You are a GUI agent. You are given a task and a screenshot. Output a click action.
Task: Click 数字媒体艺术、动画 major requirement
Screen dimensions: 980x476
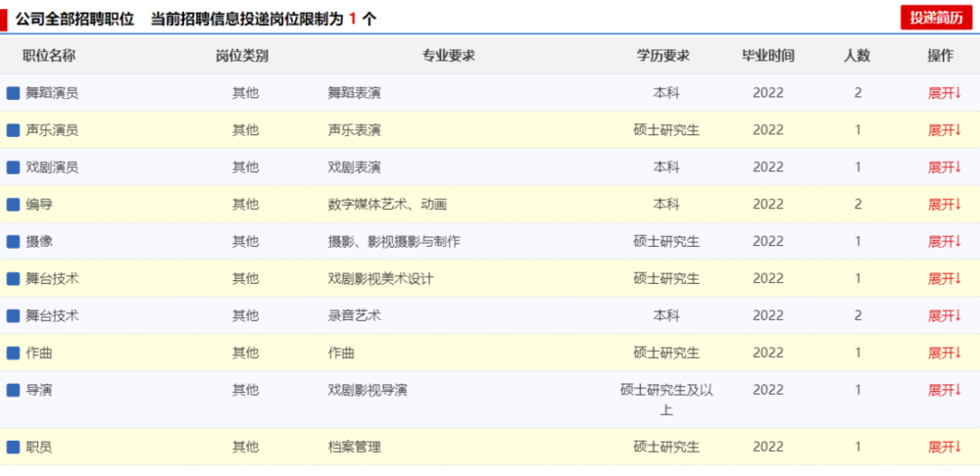pyautogui.click(x=387, y=205)
